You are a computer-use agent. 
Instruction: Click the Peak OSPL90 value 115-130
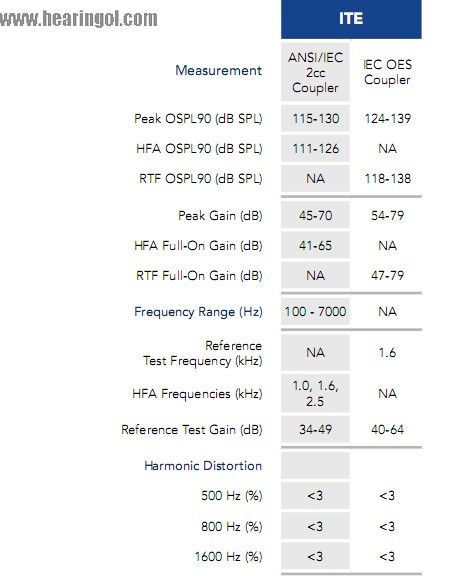315,119
